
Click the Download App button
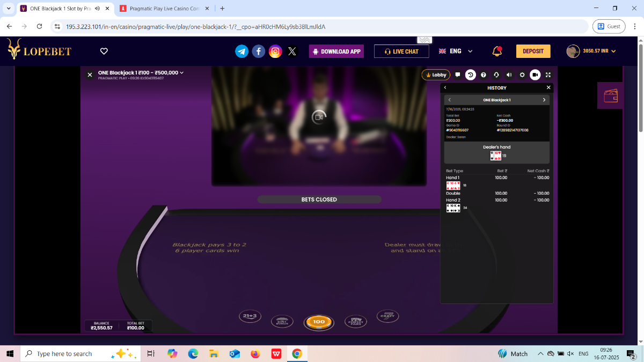click(x=336, y=51)
